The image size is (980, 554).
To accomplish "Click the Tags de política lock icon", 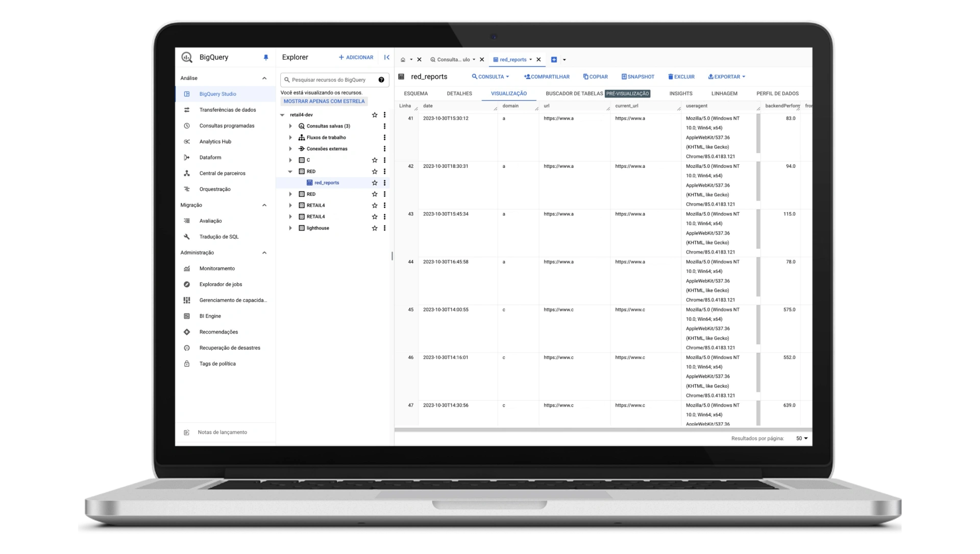I will tap(187, 364).
